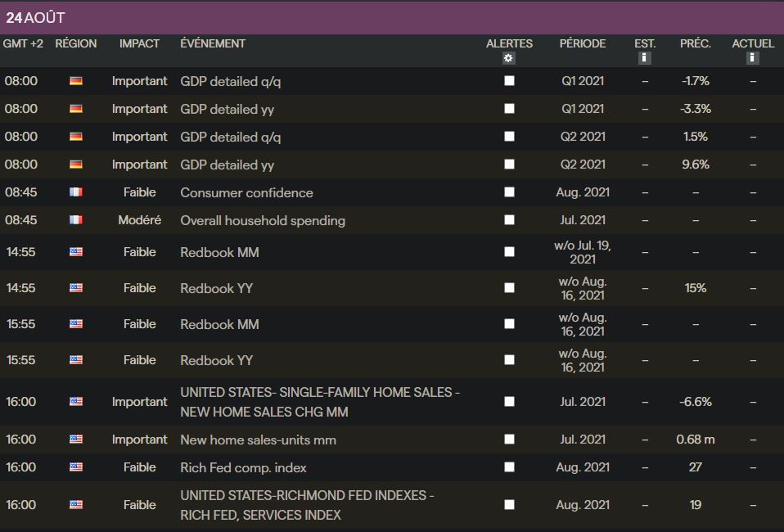Screen dimensions: 784x532
Task: Tick alert checkbox for Q2 2021 GDP yy
Action: 509,164
